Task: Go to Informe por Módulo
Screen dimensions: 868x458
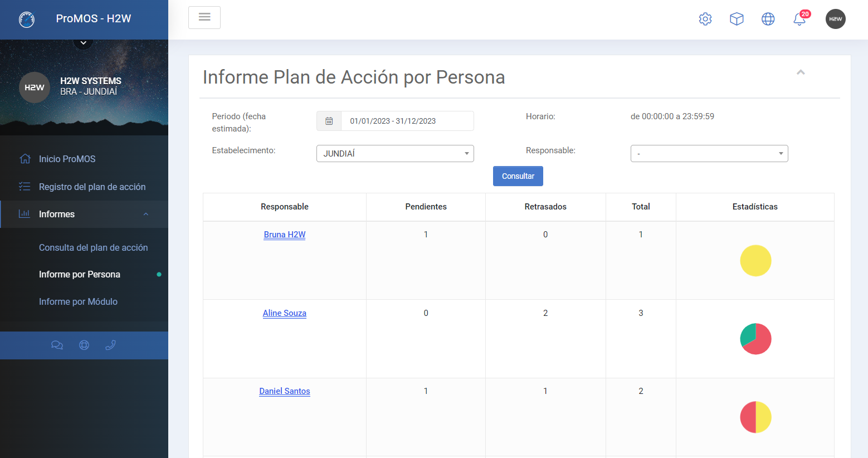Action: coord(78,301)
